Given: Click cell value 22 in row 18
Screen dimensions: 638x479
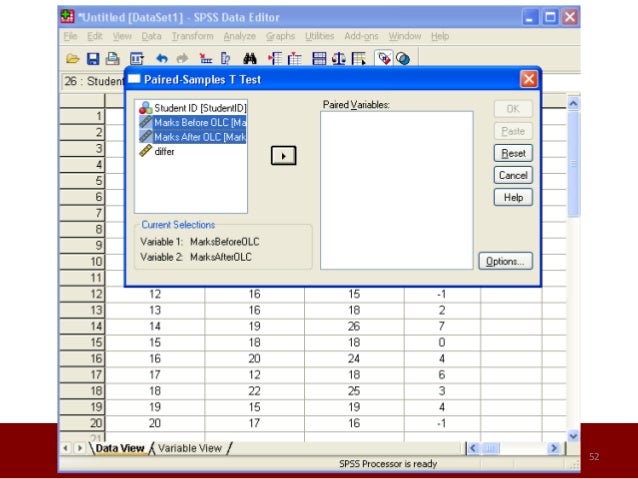Looking at the screenshot, I should [x=254, y=391].
